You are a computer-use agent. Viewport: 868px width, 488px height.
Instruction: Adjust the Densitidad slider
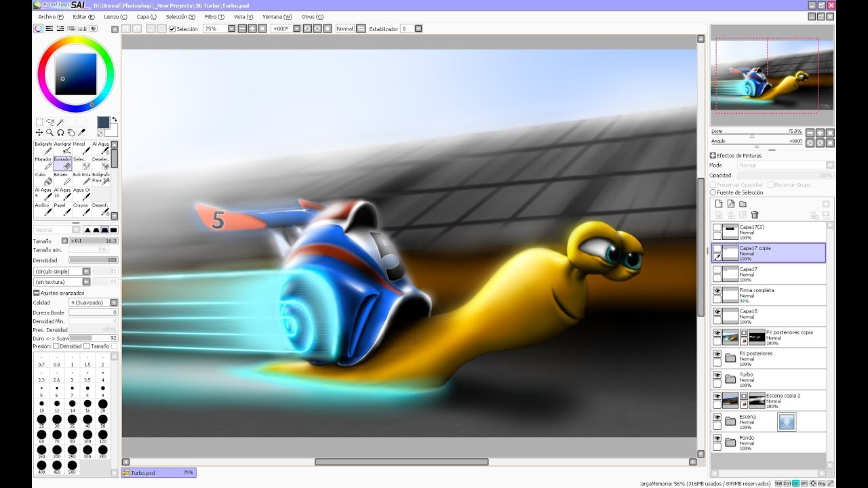coord(93,260)
